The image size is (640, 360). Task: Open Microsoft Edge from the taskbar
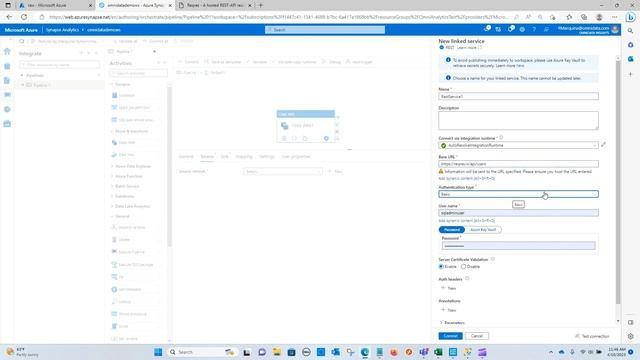pos(364,352)
